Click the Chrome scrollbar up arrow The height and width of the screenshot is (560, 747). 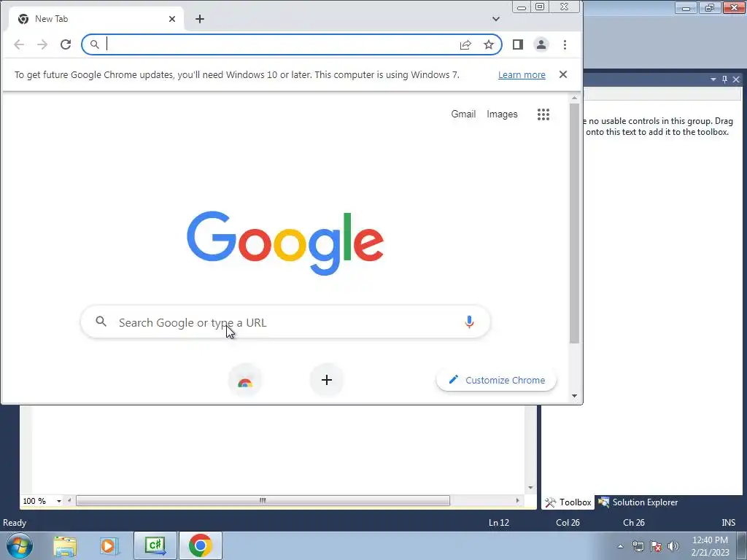pos(575,98)
